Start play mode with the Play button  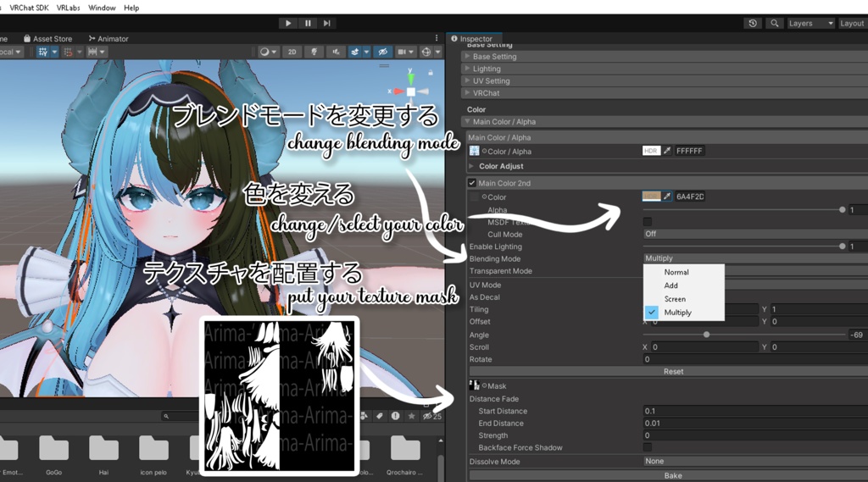288,23
